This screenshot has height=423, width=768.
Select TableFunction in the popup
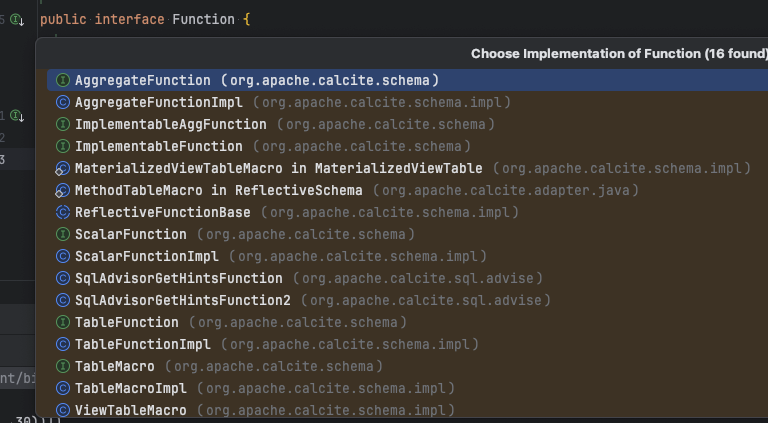(126, 322)
